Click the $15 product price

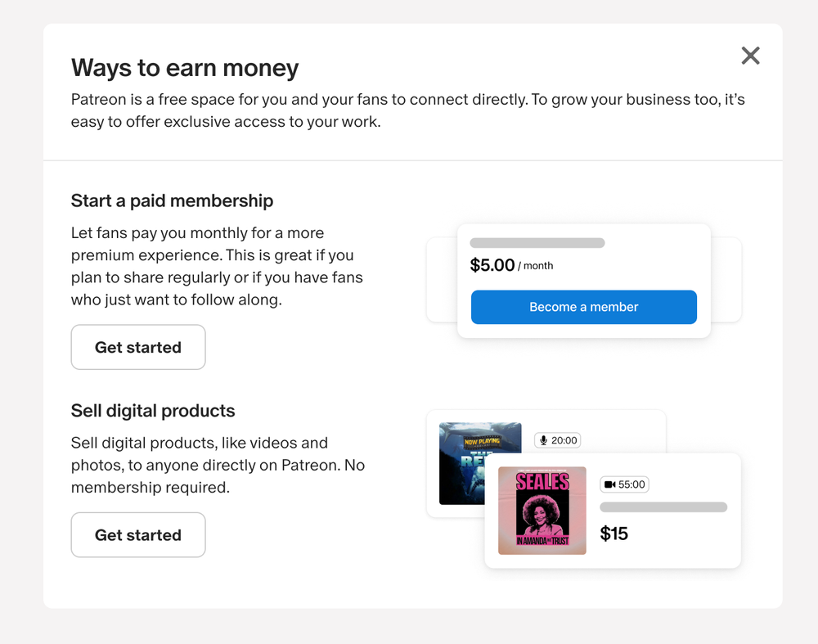point(614,534)
